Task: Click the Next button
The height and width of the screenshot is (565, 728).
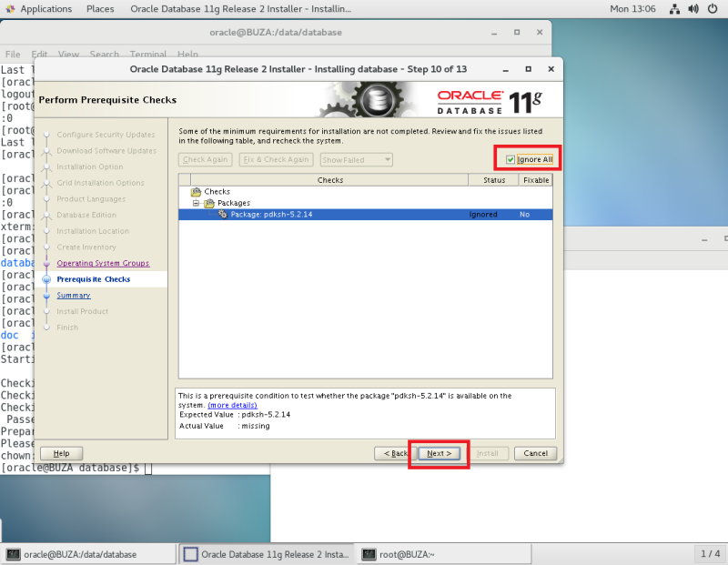Action: [438, 453]
